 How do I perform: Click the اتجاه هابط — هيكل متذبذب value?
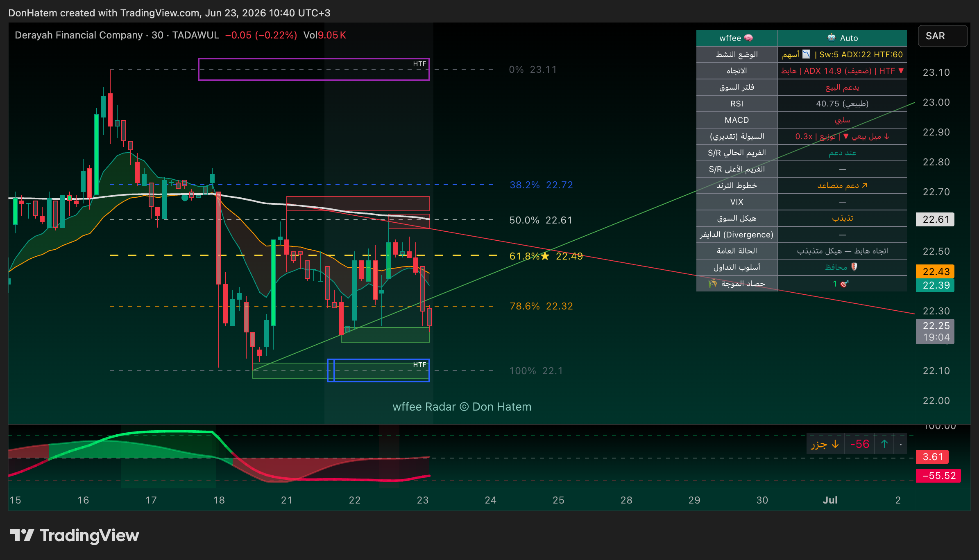click(842, 251)
